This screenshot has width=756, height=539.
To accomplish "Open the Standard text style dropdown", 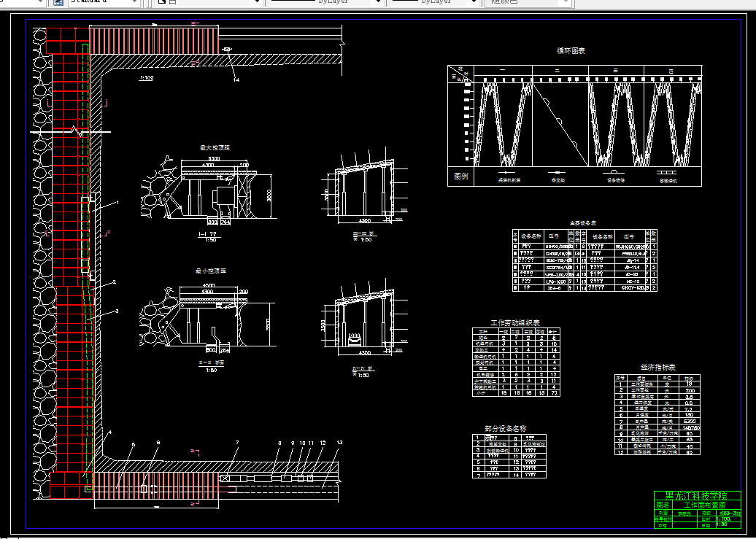I will coord(104,2).
